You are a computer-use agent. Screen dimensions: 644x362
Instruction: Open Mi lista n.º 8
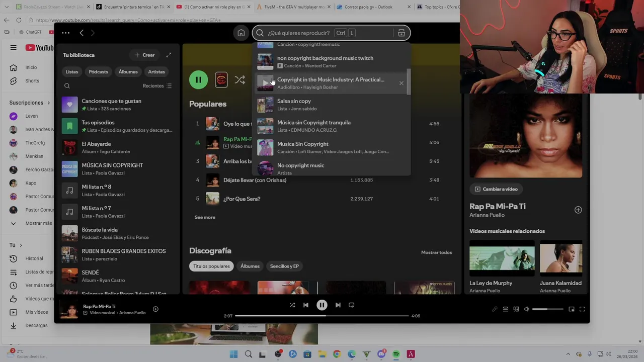117,191
